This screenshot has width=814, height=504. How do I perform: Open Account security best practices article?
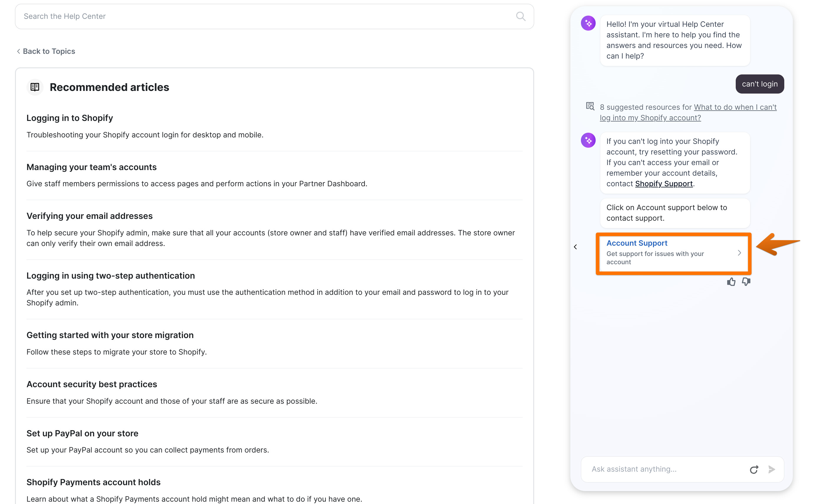point(92,384)
